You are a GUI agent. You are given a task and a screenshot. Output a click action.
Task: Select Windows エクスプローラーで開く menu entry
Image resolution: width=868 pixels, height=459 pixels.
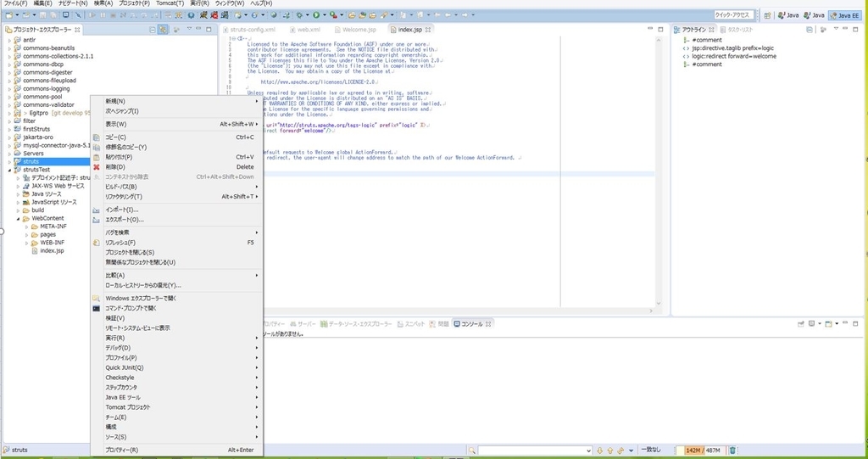176,299
